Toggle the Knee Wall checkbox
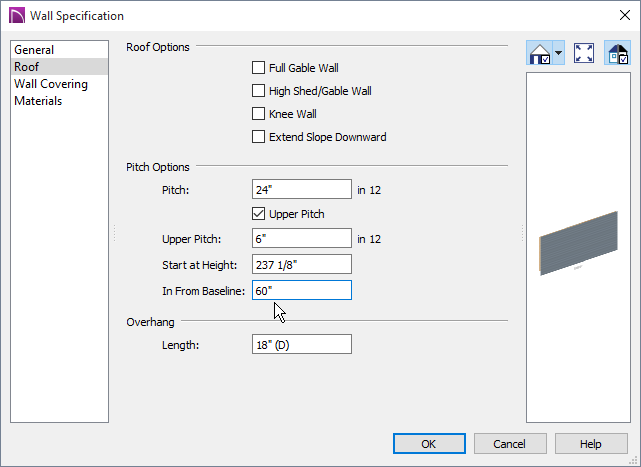This screenshot has height=467, width=641. point(258,114)
